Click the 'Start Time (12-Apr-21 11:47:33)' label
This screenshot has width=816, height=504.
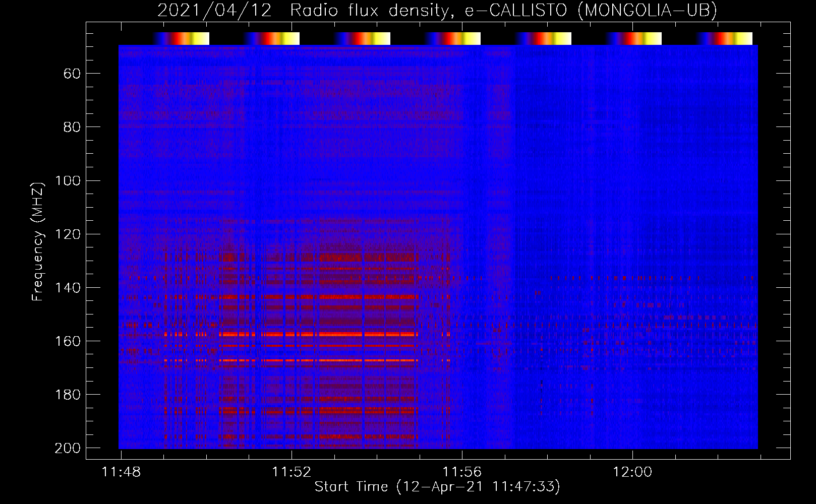tap(437, 487)
